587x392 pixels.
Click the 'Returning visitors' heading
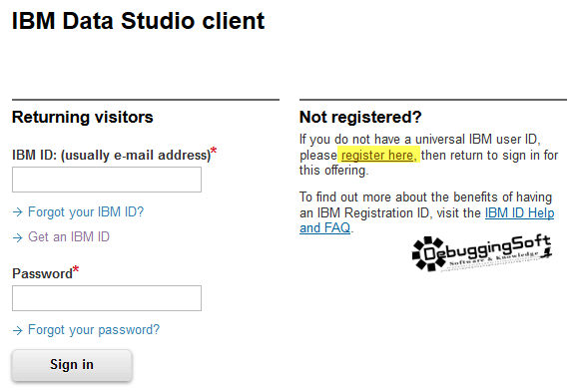[83, 117]
